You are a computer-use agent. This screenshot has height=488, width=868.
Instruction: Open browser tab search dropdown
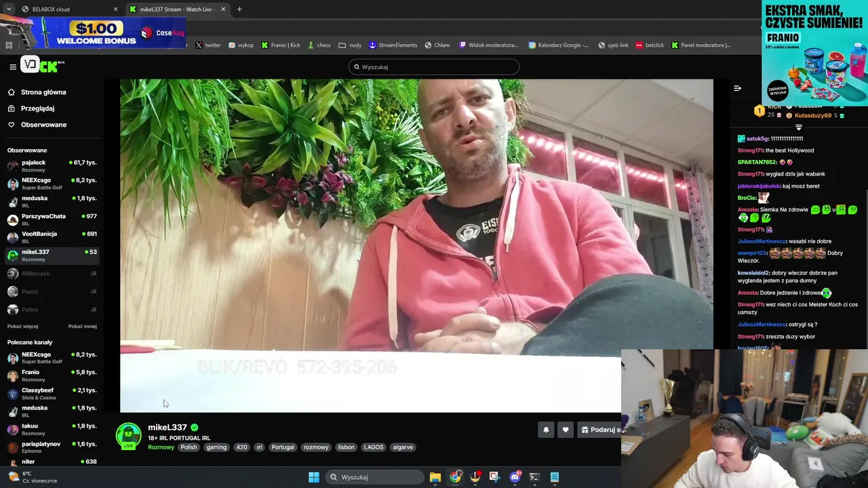pyautogui.click(x=9, y=9)
